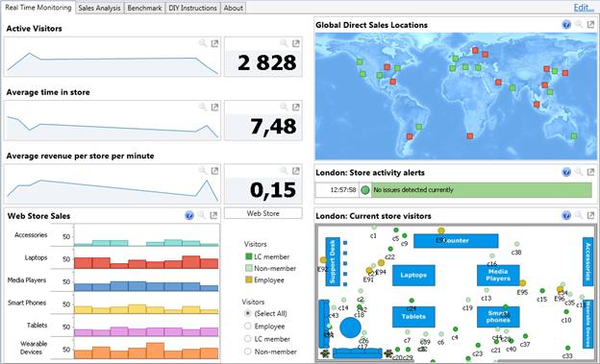Zoom the Average time in store chart

point(203,107)
